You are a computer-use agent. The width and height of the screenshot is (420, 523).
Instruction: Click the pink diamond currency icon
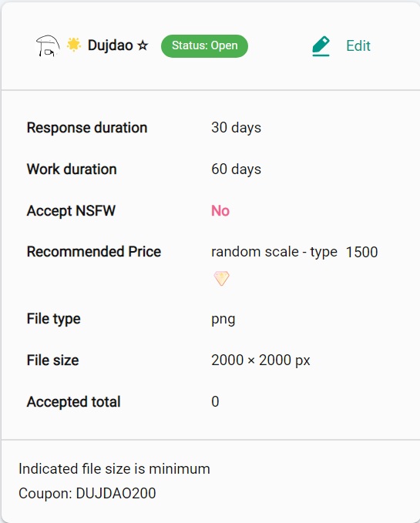coord(221,278)
